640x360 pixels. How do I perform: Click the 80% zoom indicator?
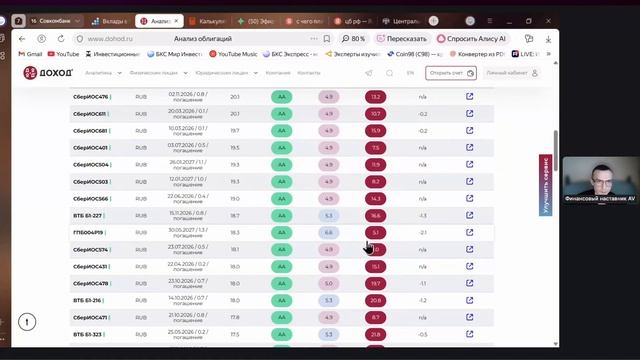point(353,39)
